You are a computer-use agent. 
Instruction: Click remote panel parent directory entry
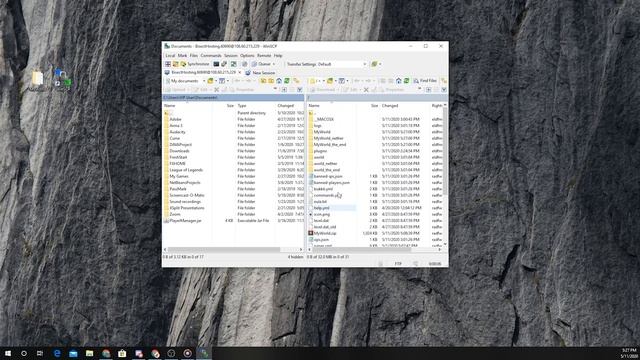click(312, 113)
